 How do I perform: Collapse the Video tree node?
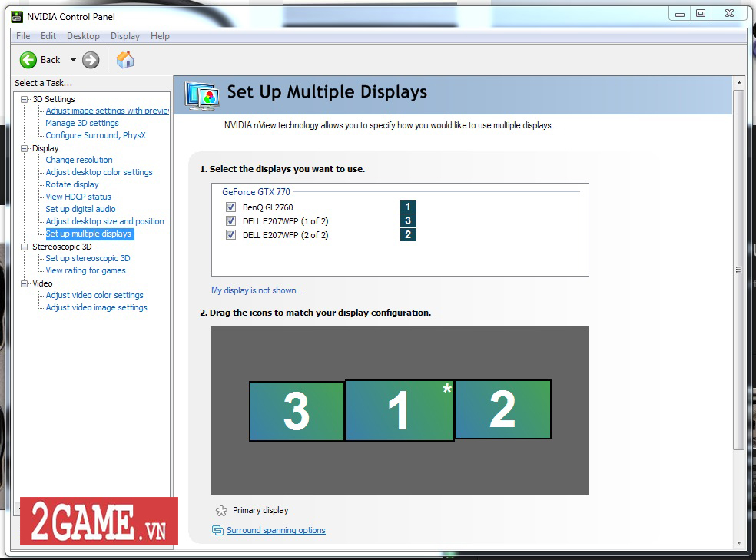24,284
